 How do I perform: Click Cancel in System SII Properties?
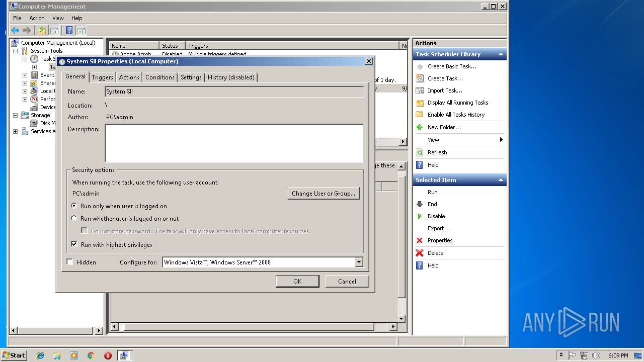click(x=347, y=281)
